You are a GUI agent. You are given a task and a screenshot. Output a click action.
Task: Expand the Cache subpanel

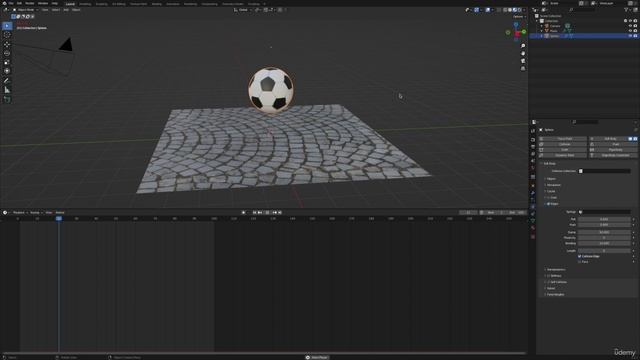551,191
